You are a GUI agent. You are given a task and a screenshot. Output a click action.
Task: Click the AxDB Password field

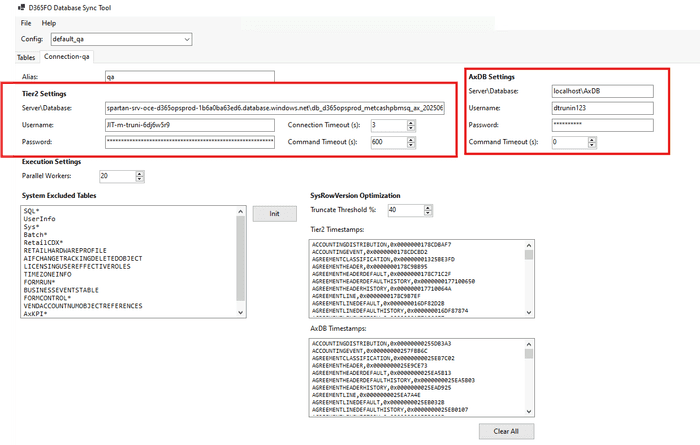pos(602,125)
